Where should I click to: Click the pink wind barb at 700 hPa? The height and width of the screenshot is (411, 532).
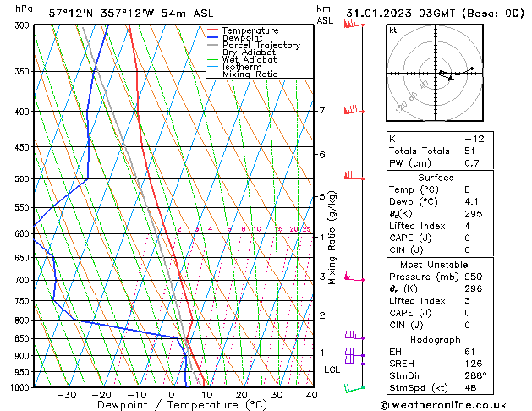(354, 277)
